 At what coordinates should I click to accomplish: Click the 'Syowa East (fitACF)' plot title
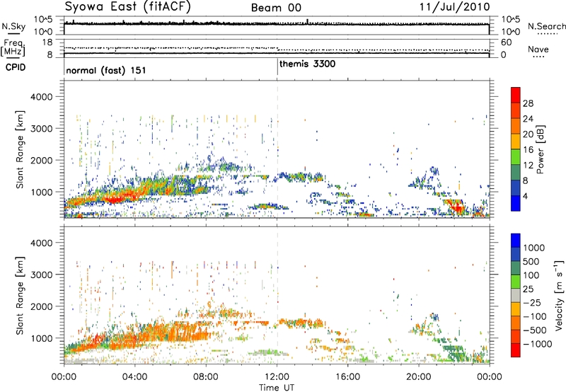(128, 7)
